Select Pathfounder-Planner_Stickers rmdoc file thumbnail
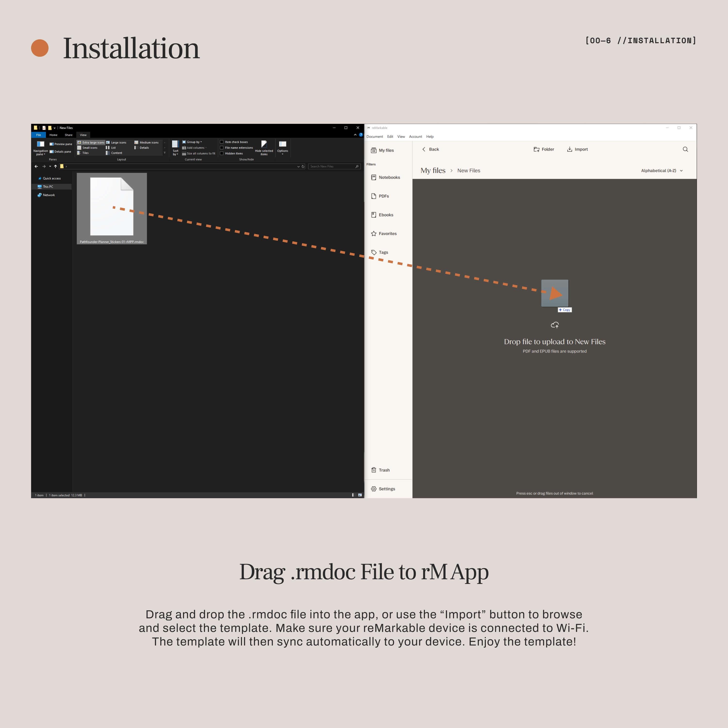The height and width of the screenshot is (728, 728). coord(112,209)
